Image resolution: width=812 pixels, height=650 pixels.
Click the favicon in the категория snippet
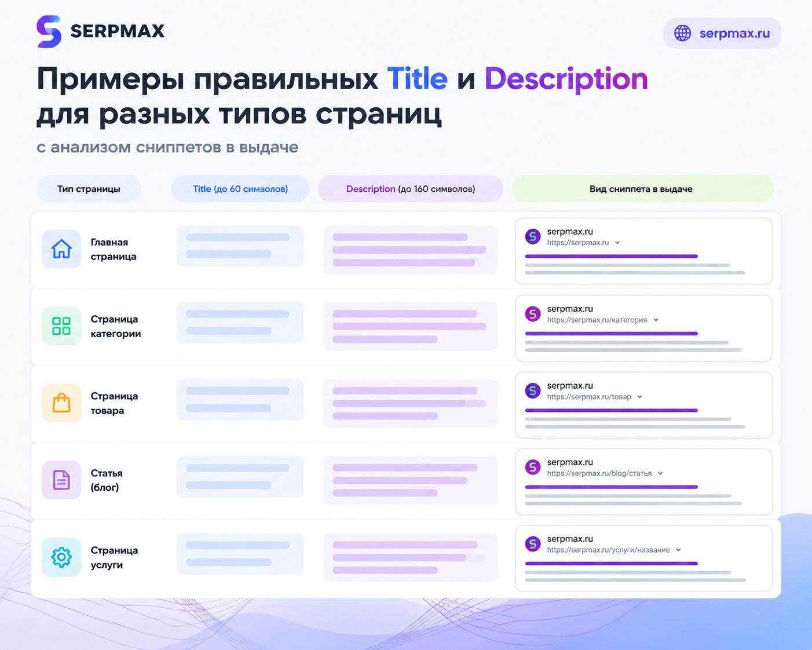[533, 314]
